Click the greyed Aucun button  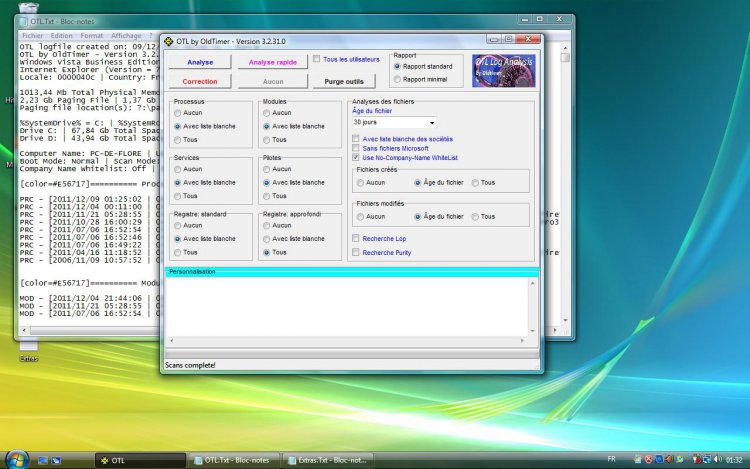click(273, 81)
